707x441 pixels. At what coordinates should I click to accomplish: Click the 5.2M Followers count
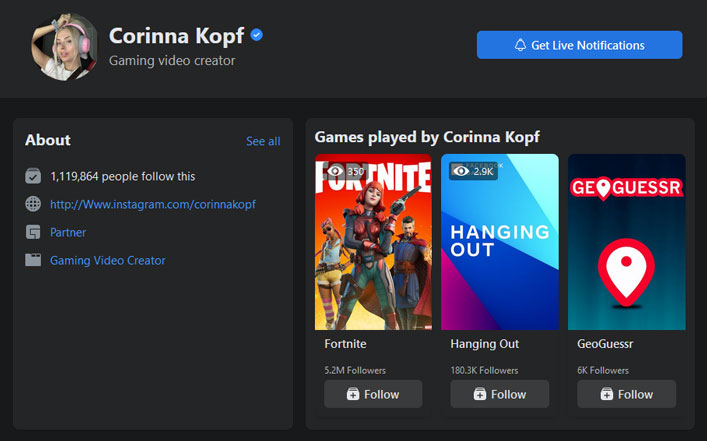tap(355, 370)
